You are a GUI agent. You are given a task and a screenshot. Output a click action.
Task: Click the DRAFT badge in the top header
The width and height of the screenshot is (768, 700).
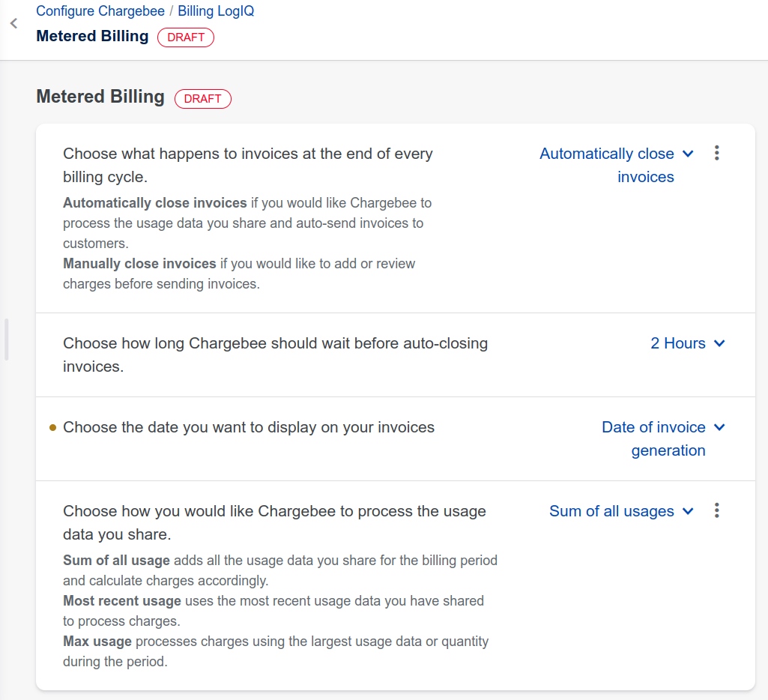point(186,37)
